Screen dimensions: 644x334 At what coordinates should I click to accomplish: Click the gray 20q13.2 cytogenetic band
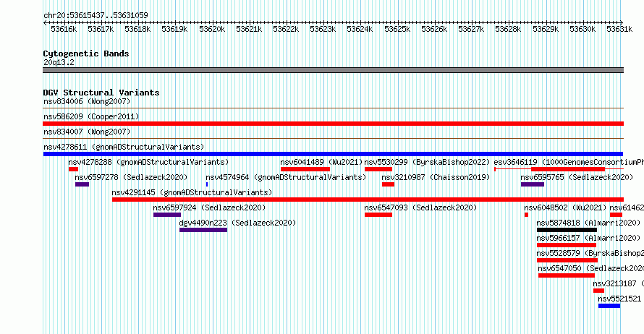click(333, 70)
